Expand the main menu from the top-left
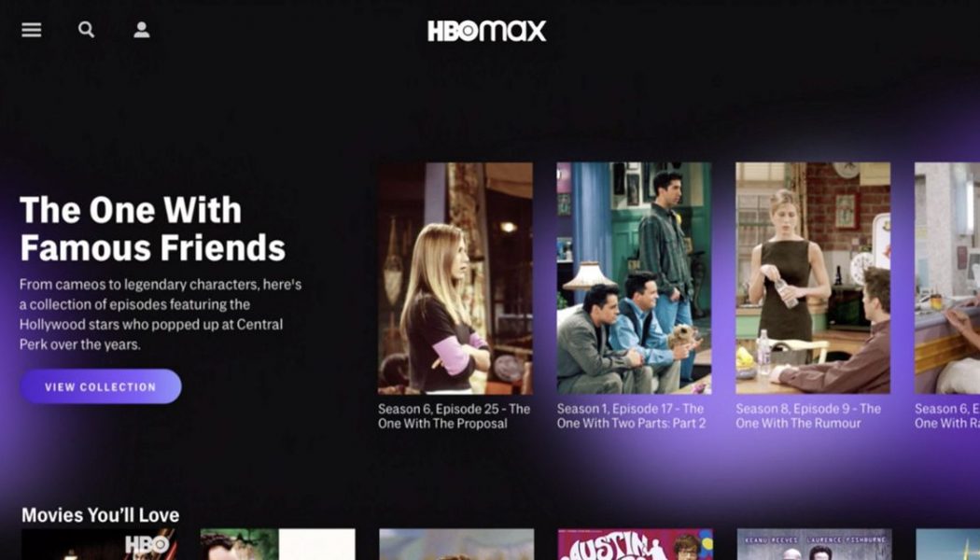 tap(31, 30)
